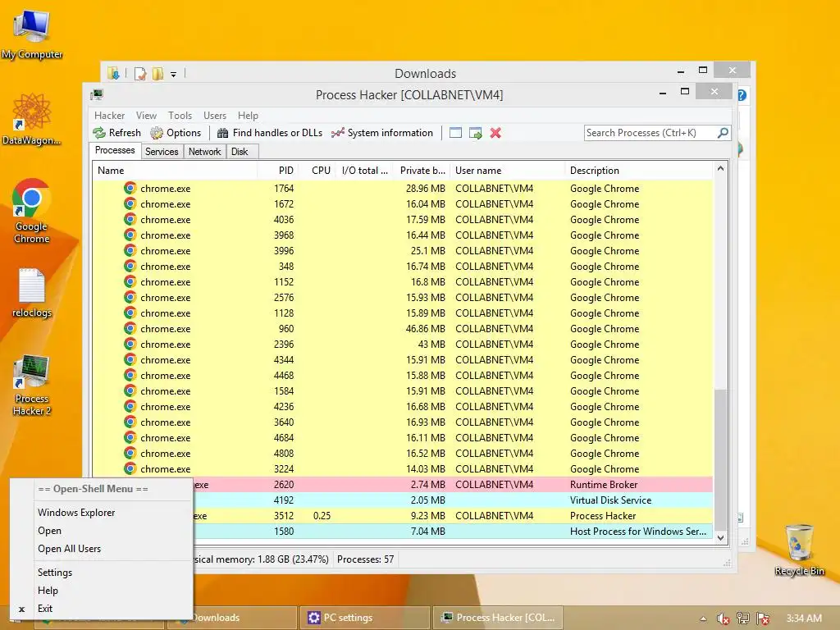
Task: Open the Help menu in Process Hacker
Action: pos(248,116)
